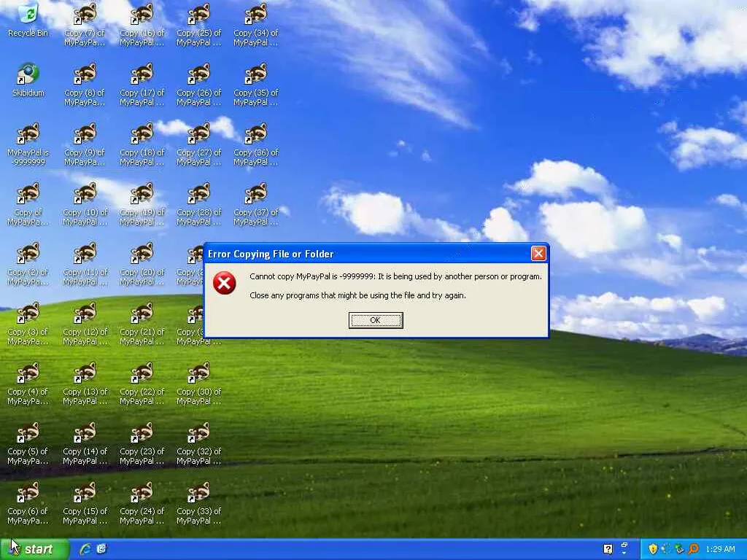The height and width of the screenshot is (560, 747).
Task: Select the 'Copy (23) of MyPayPal' icon
Action: 142,444
